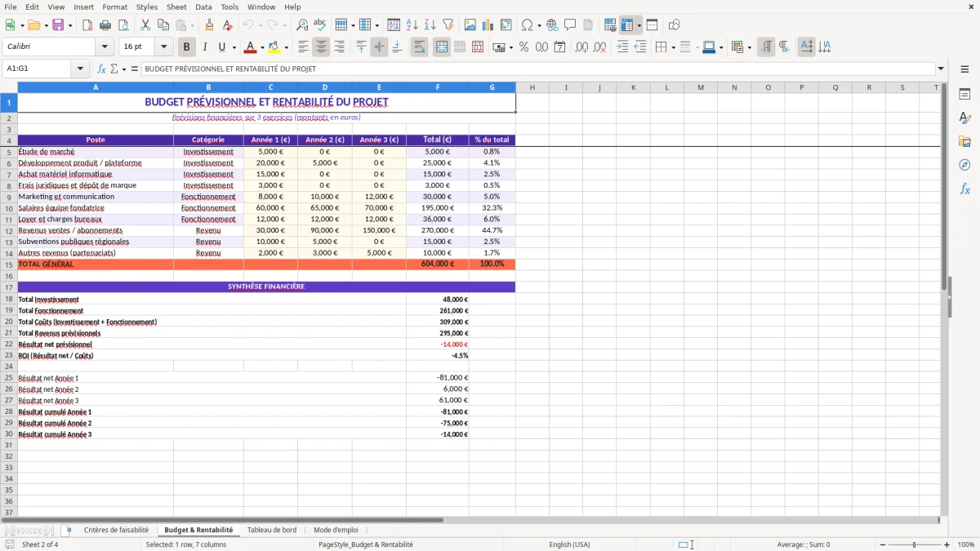
Task: Toggle Merge and Center Cells
Action: 442,47
